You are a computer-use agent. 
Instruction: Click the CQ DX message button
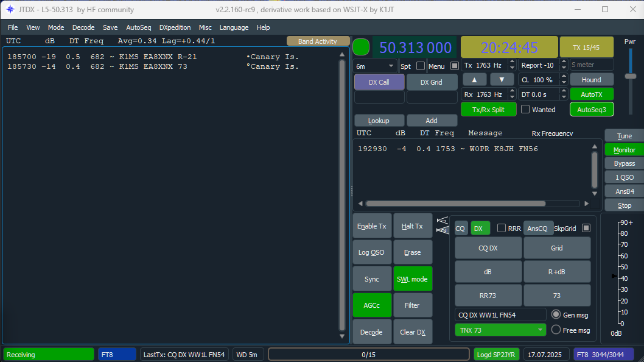click(x=488, y=248)
